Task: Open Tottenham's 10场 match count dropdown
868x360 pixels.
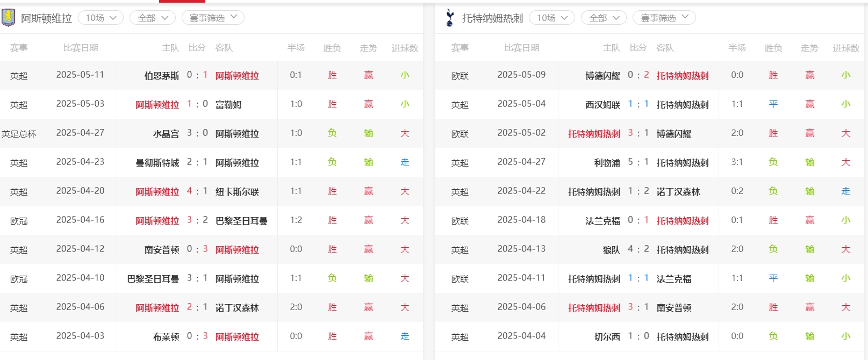Action: pyautogui.click(x=552, y=18)
